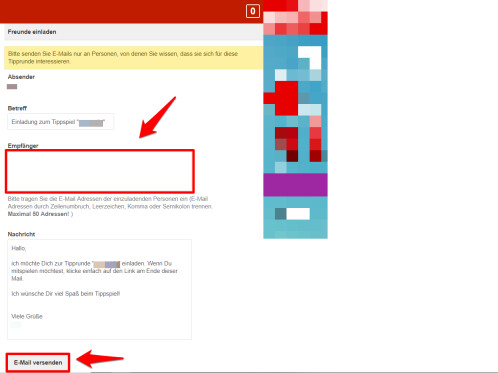Click the blurred Tippspiel name in Betreff
498x373 pixels.
coord(91,123)
